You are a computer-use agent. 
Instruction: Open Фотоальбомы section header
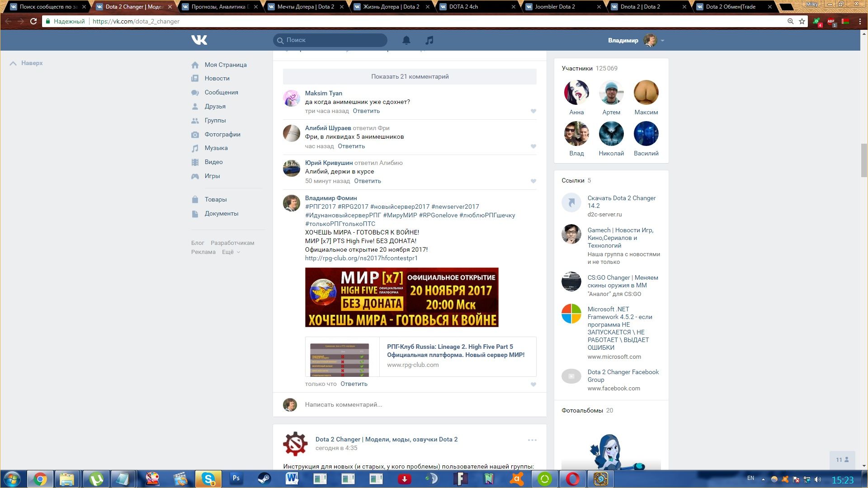pos(587,411)
